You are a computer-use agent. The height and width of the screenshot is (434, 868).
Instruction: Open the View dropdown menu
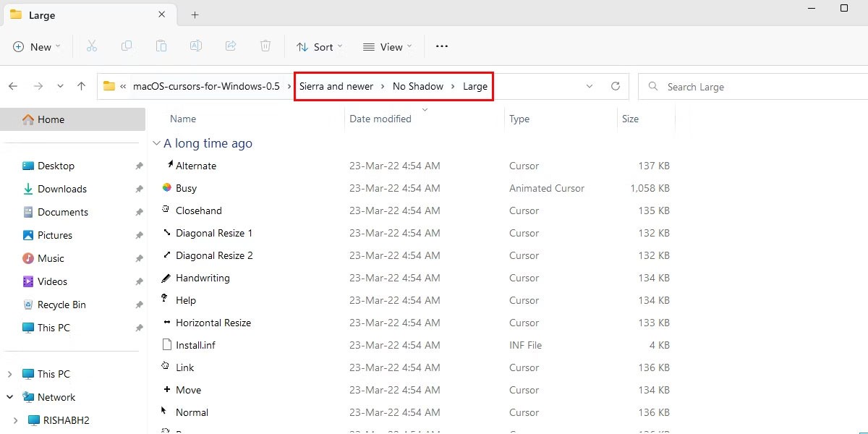pos(387,47)
